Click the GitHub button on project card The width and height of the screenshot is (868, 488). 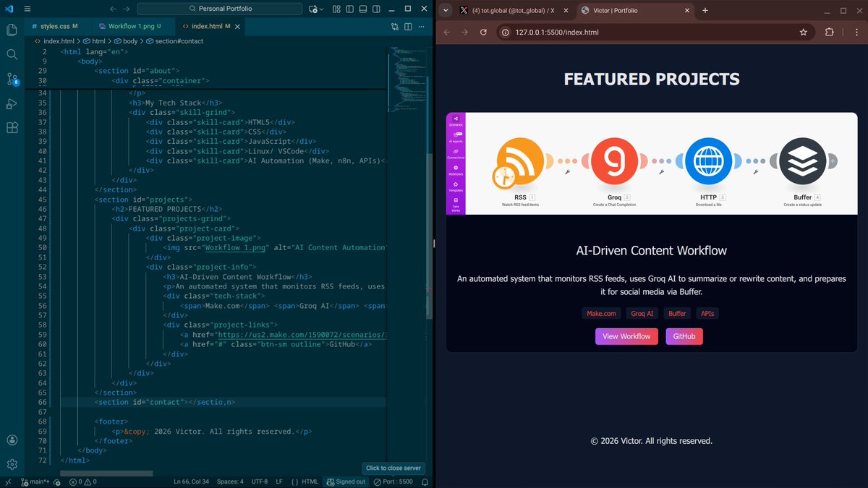coord(684,336)
